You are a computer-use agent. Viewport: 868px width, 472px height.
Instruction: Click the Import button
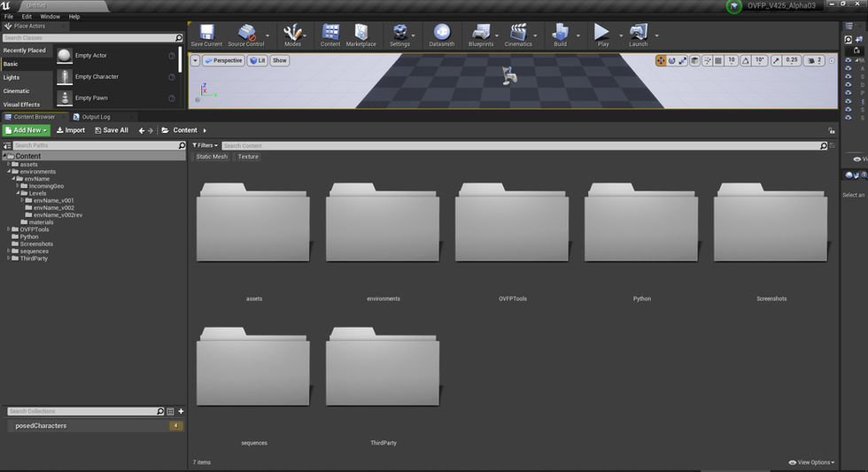coord(71,130)
